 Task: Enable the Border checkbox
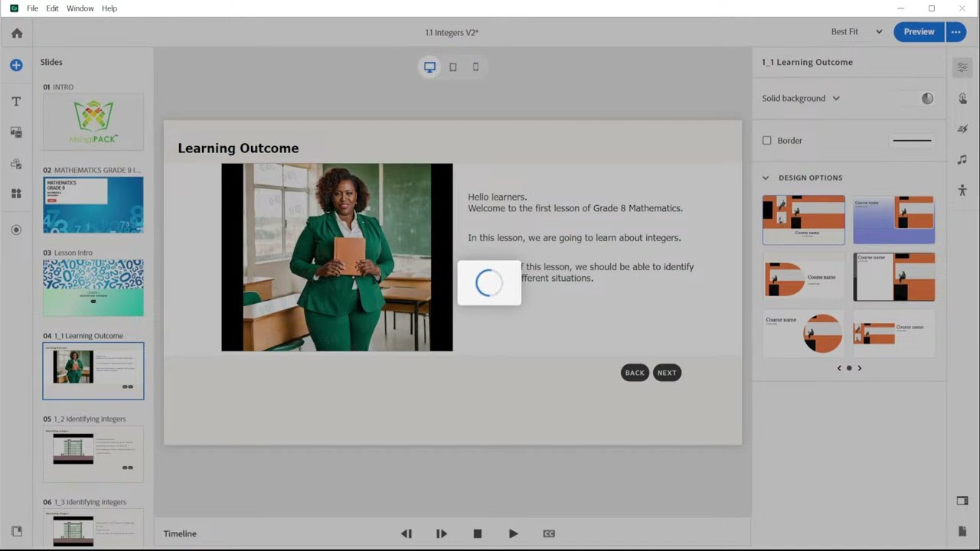[766, 141]
